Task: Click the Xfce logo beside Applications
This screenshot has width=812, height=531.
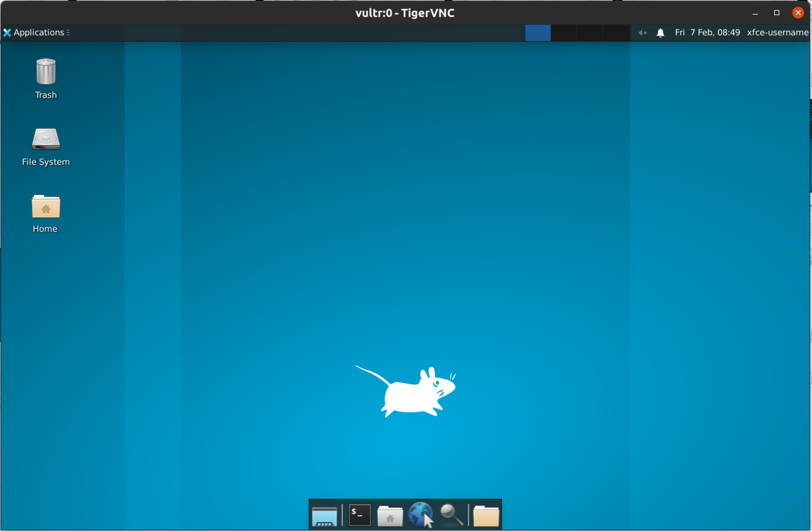Action: click(x=7, y=33)
